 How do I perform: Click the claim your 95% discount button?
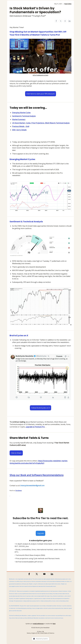pyautogui.click(x=40, y=94)
